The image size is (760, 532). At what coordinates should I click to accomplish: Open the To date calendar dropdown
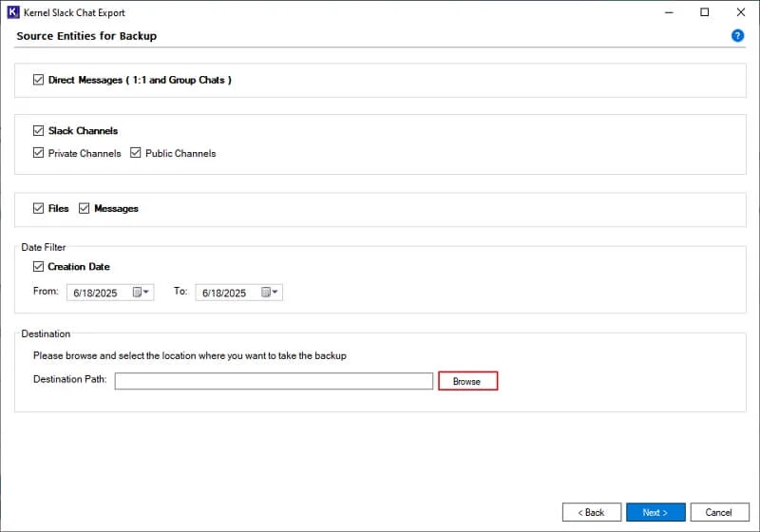[x=270, y=293]
